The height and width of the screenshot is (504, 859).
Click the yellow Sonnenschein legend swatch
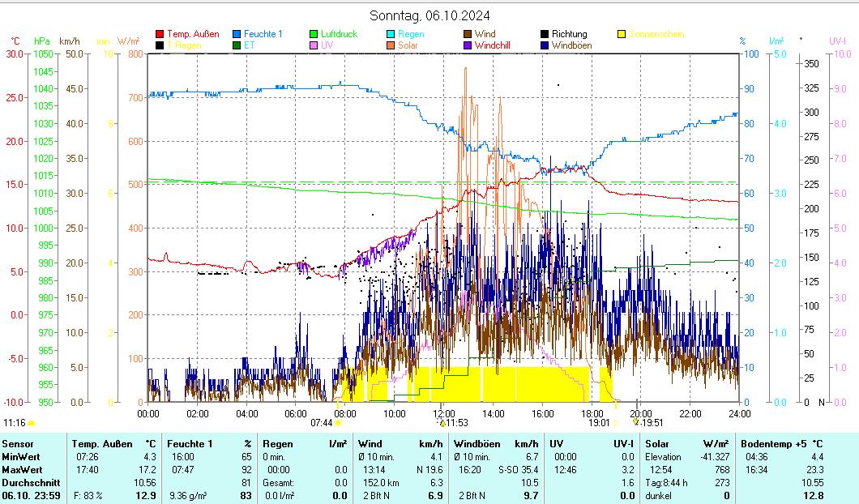(x=622, y=35)
